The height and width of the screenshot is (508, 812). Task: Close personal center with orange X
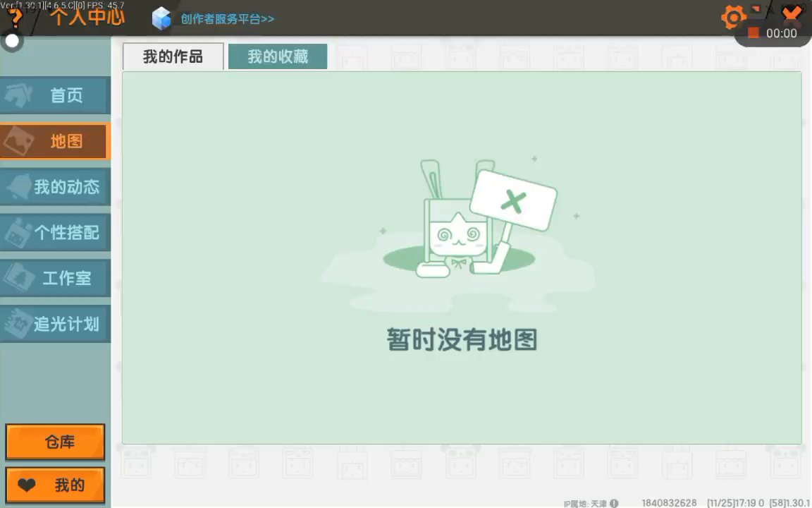point(792,13)
